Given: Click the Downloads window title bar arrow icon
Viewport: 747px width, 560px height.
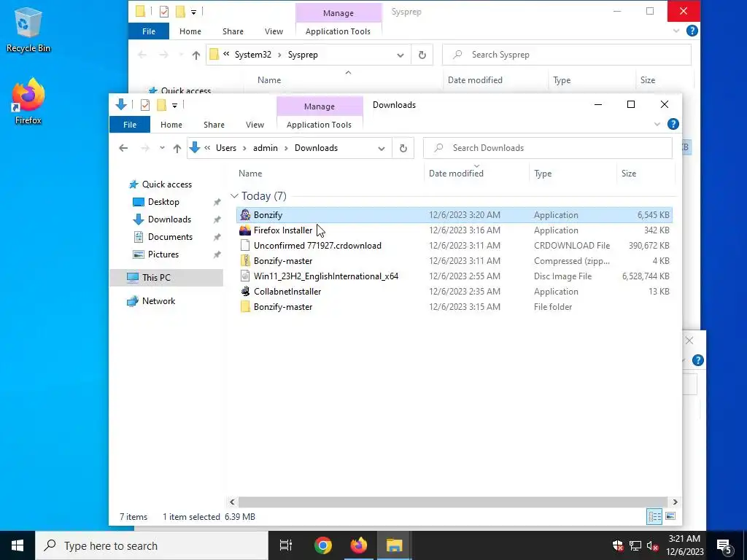Looking at the screenshot, I should (121, 105).
